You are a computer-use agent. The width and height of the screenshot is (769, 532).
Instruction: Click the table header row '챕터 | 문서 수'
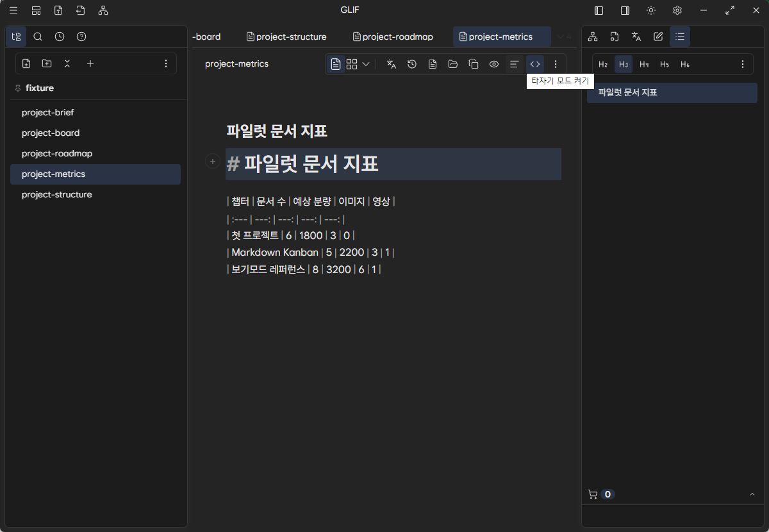[x=311, y=201]
